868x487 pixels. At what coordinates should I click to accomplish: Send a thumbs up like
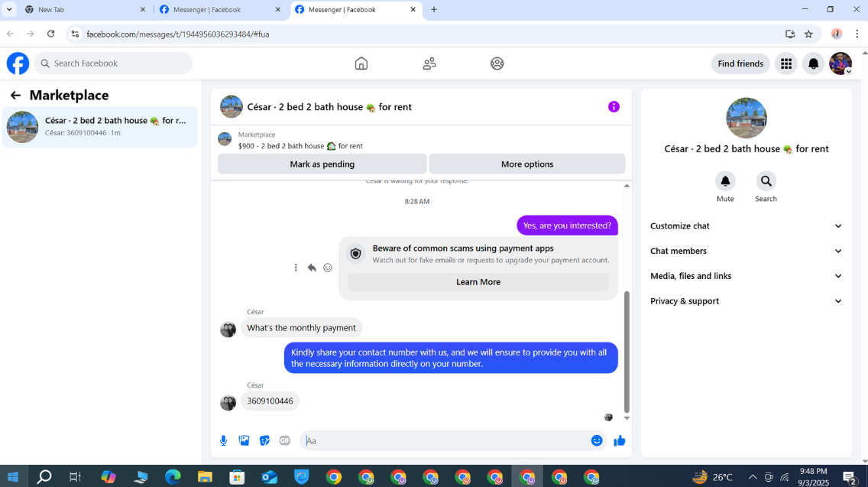pos(620,440)
